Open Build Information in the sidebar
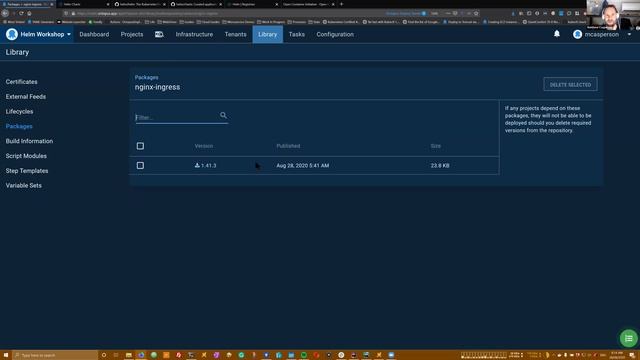This screenshot has width=640, height=360. pyautogui.click(x=29, y=141)
